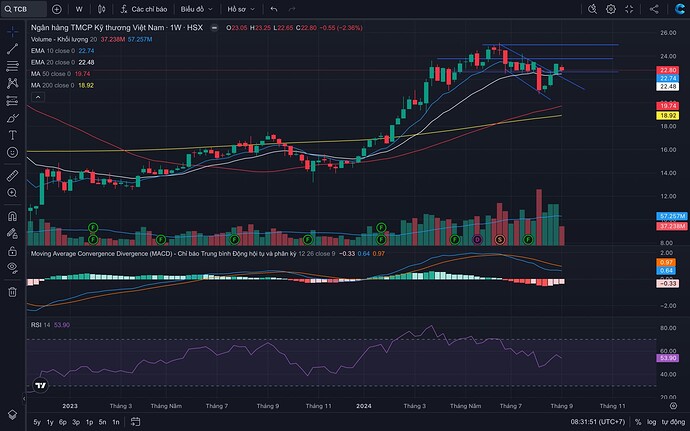
Task: Open the 08:31:51 (UTC+7) timezone menu
Action: click(x=598, y=422)
